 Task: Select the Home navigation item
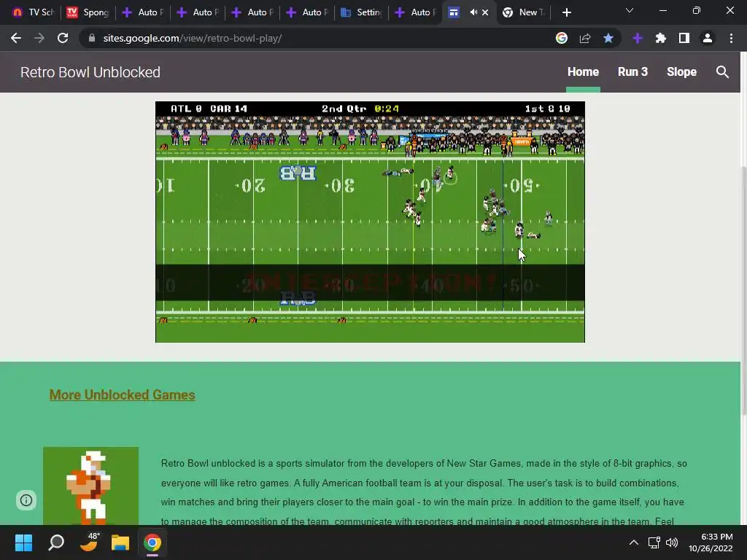(x=583, y=72)
